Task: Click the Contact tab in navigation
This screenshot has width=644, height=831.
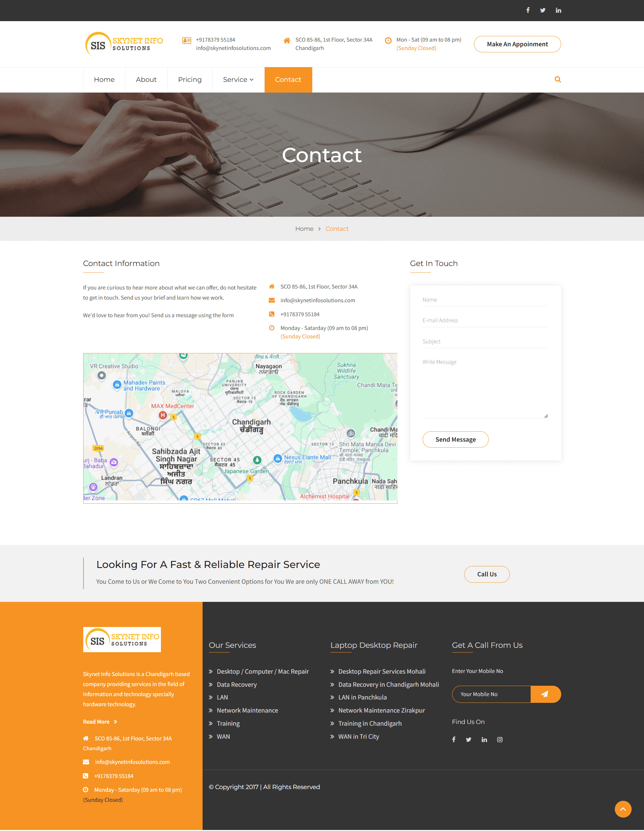Action: click(x=288, y=80)
